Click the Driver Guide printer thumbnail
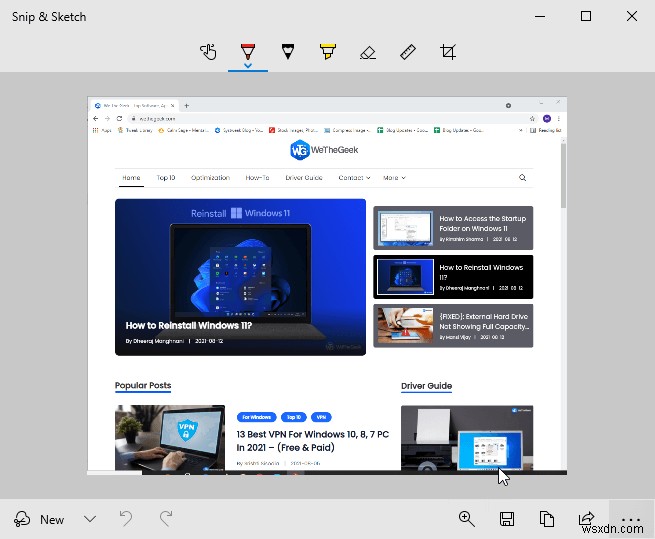Screen dimensions: 655x539 [467, 438]
